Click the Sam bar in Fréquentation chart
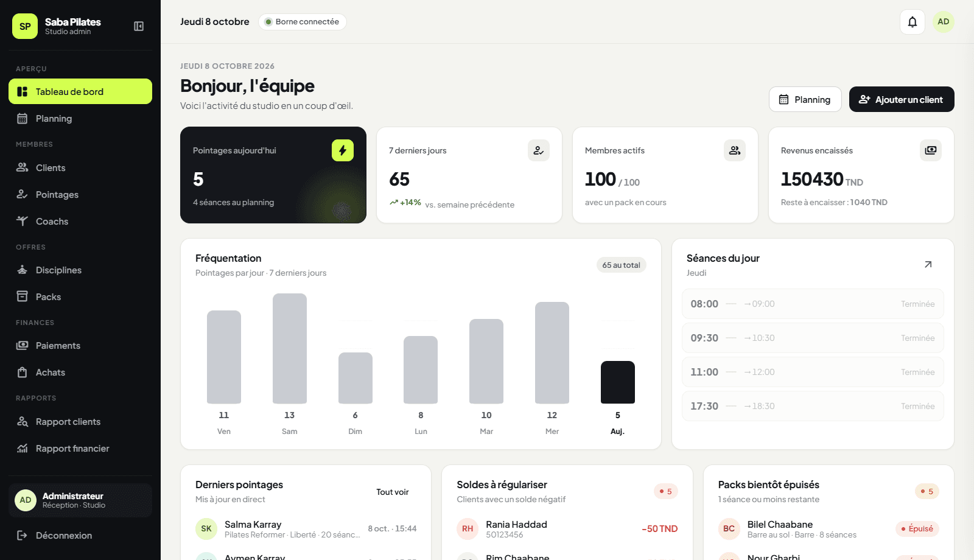Screen dimensions: 974x560 tap(290, 349)
